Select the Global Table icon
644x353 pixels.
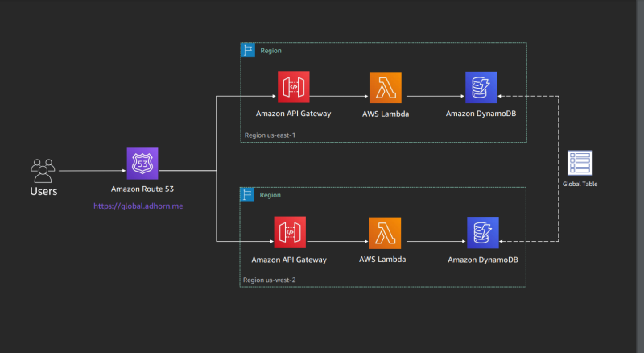[580, 164]
